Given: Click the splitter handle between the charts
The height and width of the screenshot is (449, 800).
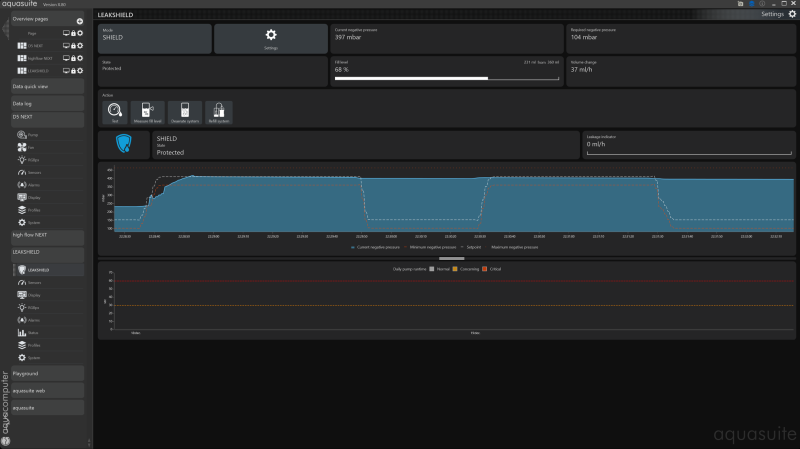Looking at the screenshot, I should pyautogui.click(x=452, y=259).
